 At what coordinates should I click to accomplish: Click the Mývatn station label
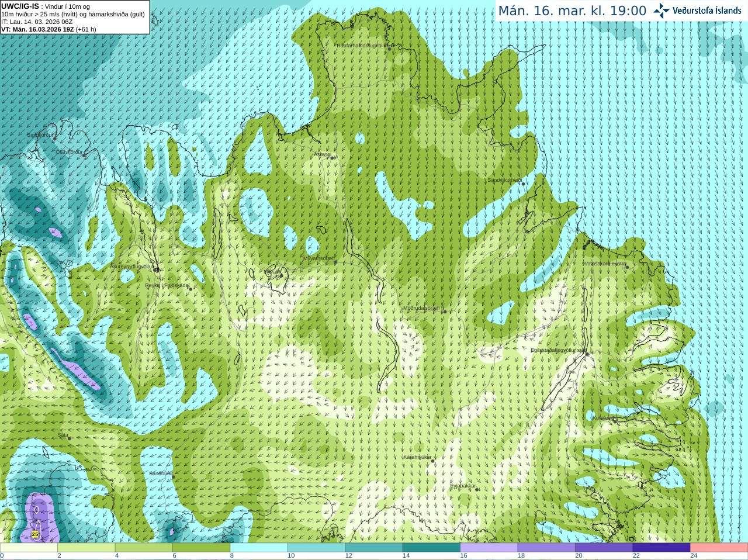click(x=271, y=272)
